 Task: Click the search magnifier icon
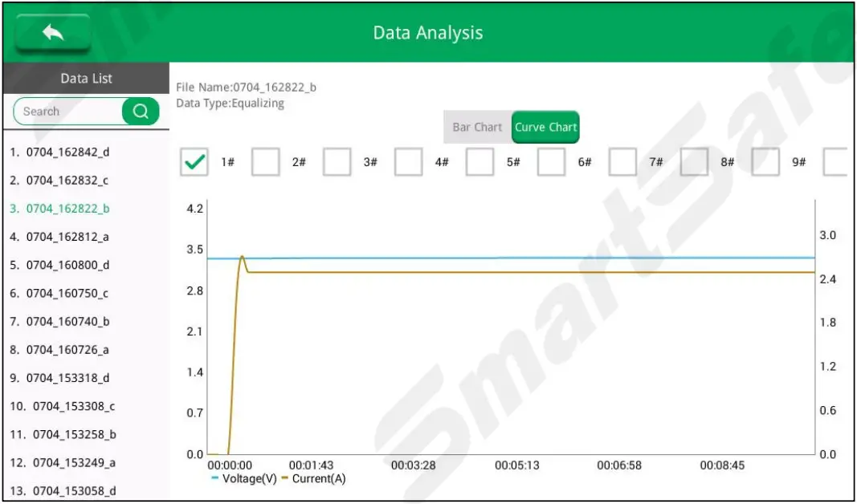pos(141,111)
